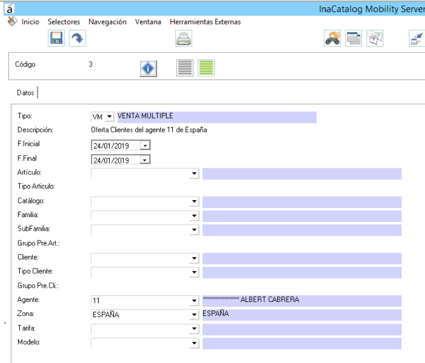Open the Herramientas Externas menu
Image resolution: width=425 pixels, height=363 pixels.
pos(205,22)
